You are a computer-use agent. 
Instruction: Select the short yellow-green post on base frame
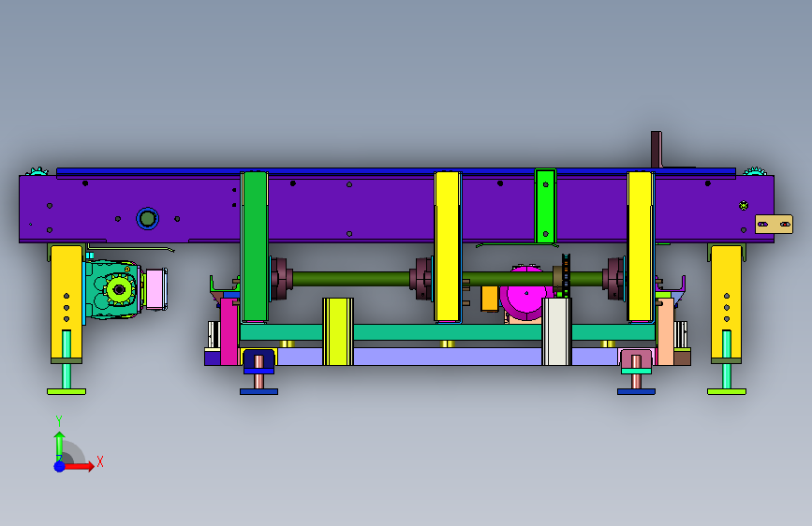coord(338,331)
